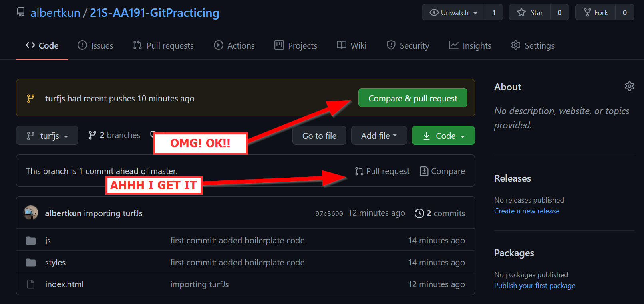The image size is (644, 304).
Task: Click the Go to file button
Action: tap(319, 136)
